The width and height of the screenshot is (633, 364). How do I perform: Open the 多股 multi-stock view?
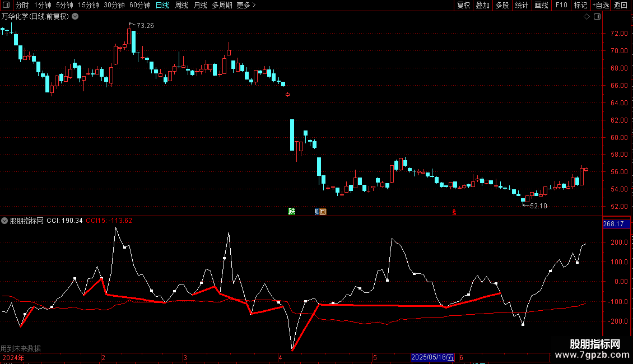coord(502,5)
